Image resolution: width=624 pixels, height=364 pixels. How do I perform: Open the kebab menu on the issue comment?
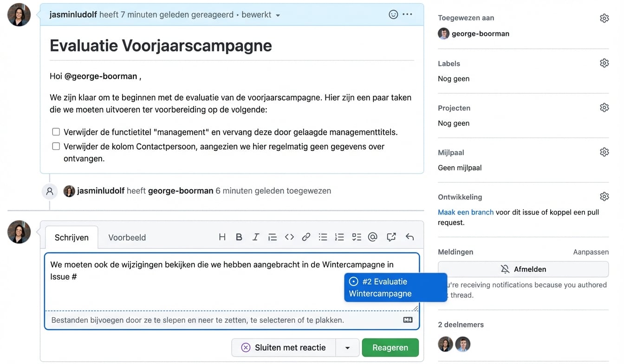(x=408, y=14)
